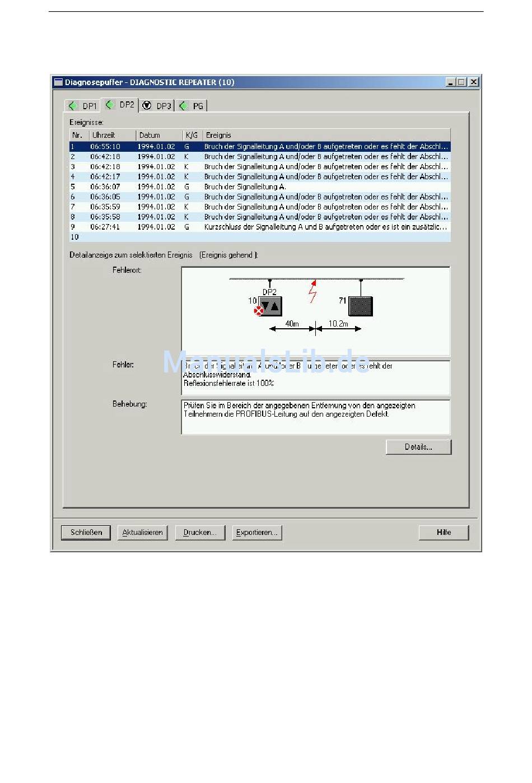Click the Drucken... button
The width and height of the screenshot is (532, 783).
[x=200, y=533]
